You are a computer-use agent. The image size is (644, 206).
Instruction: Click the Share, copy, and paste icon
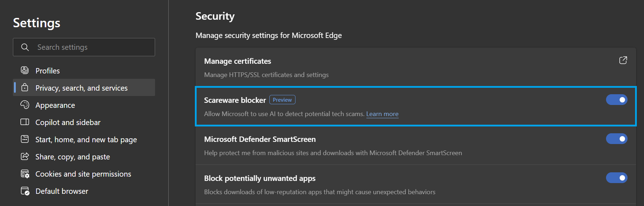(x=25, y=156)
